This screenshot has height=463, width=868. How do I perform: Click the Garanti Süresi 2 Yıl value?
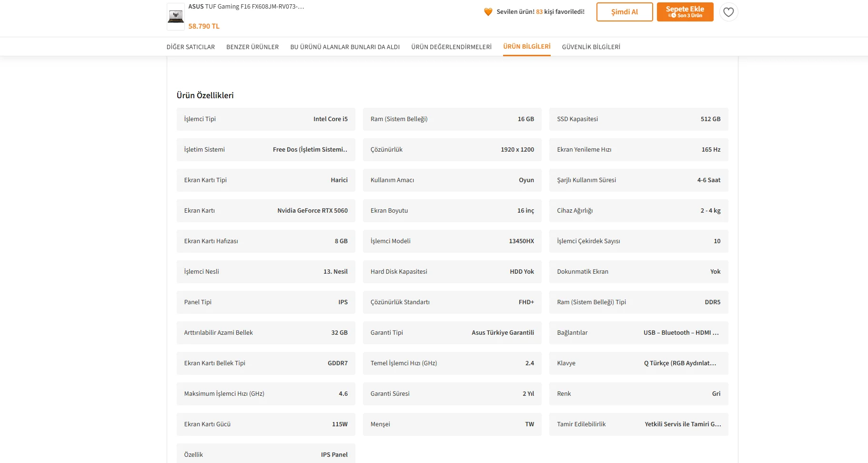(528, 394)
